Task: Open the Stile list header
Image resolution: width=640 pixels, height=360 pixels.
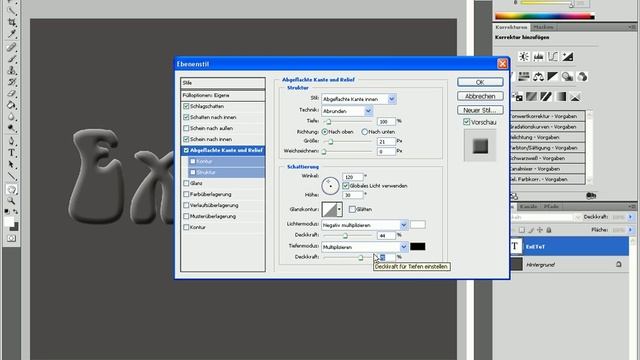Action: pyautogui.click(x=222, y=83)
